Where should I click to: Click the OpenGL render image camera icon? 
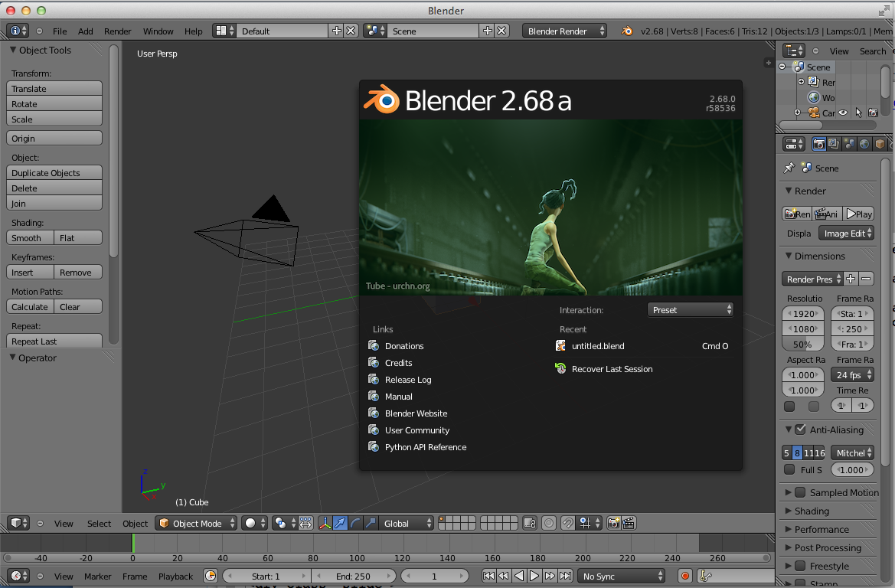[613, 523]
